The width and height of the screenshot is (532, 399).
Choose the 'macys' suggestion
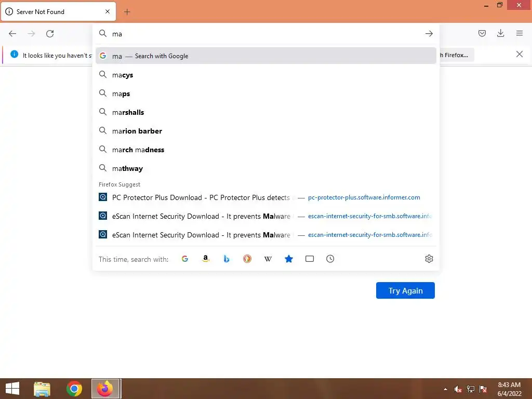266,75
